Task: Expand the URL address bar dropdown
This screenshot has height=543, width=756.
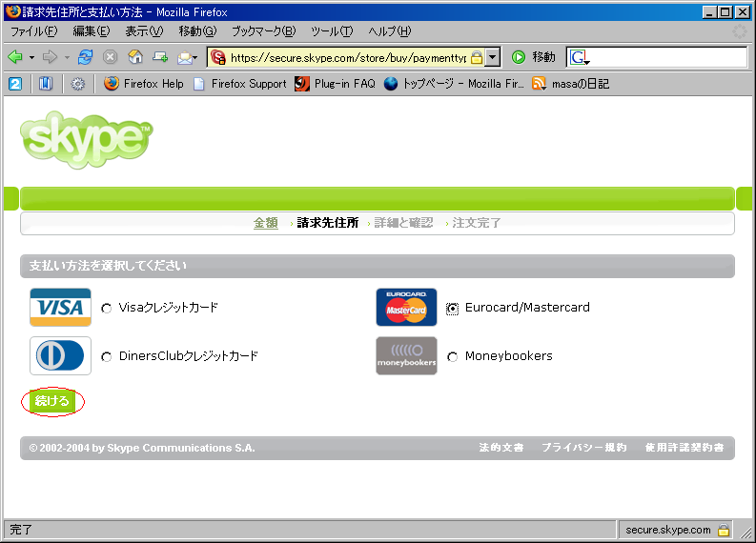Action: click(x=493, y=57)
